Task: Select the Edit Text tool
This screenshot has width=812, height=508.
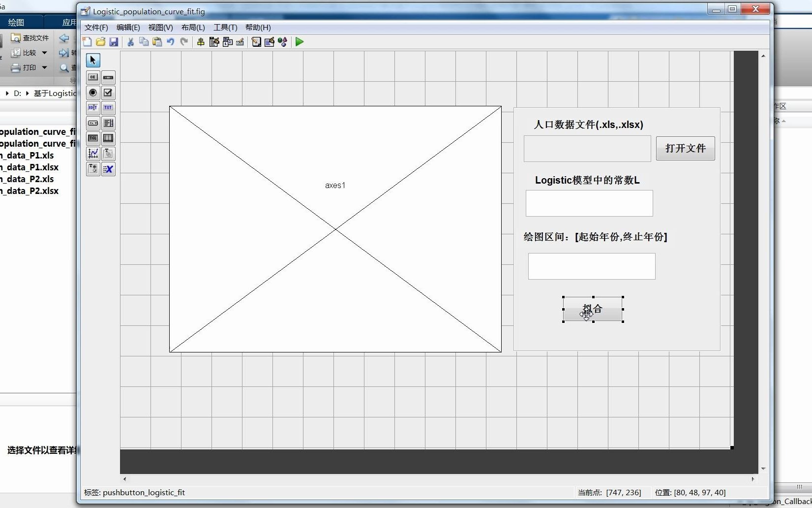Action: pyautogui.click(x=92, y=108)
